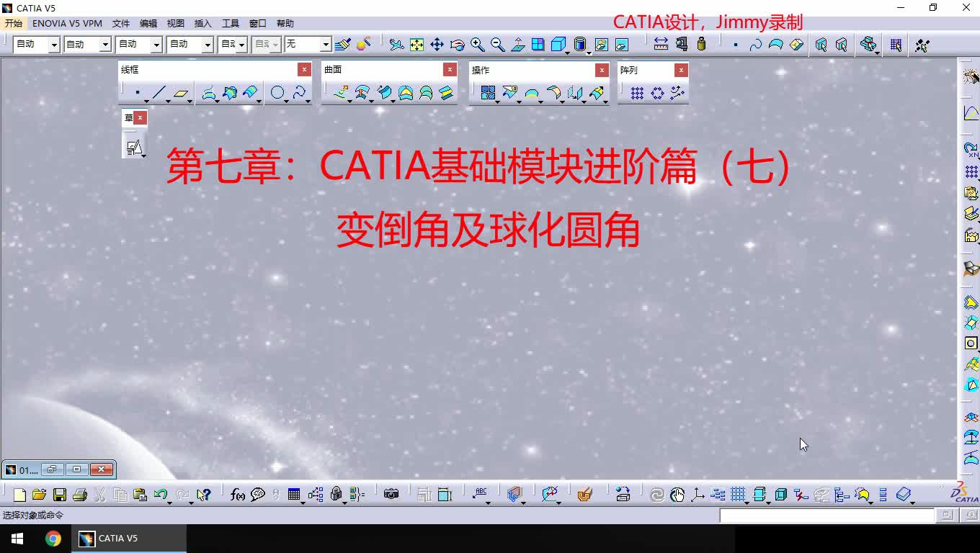Maximize the minimized 01... document window

76,469
